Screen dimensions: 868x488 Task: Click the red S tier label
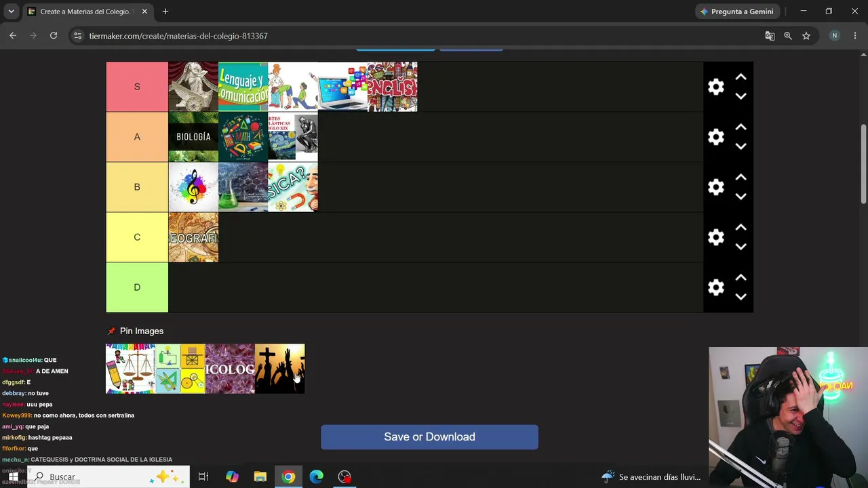(137, 87)
